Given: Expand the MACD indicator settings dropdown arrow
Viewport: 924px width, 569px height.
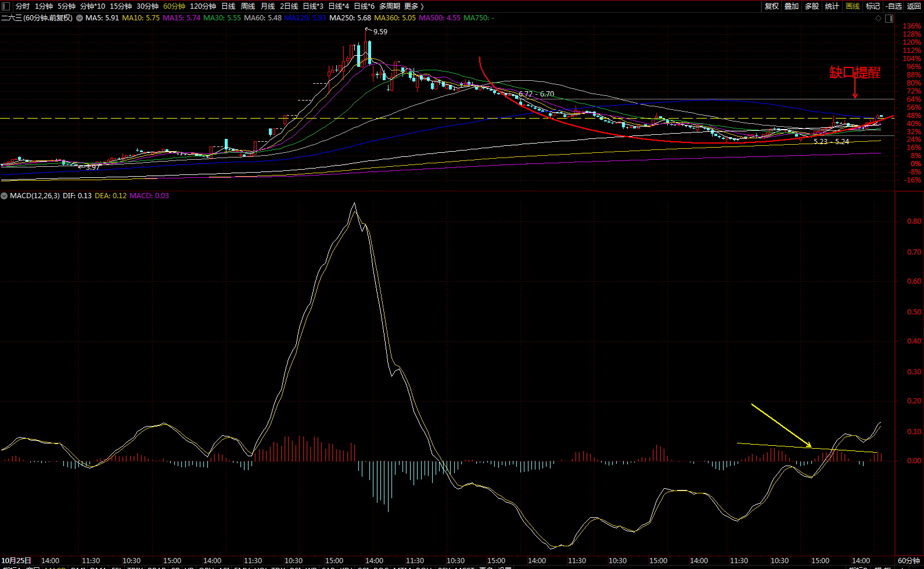Looking at the screenshot, I should (5, 196).
